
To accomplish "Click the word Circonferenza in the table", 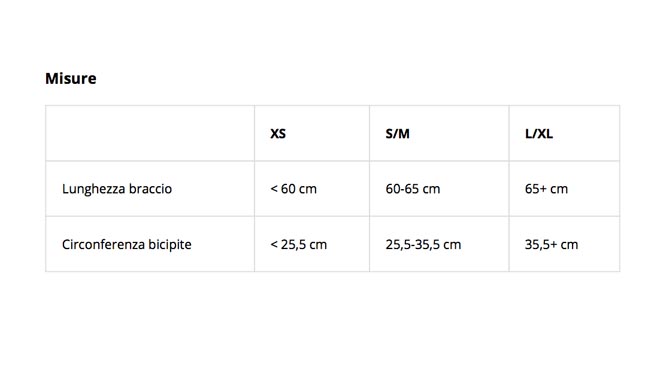I will (x=103, y=245).
